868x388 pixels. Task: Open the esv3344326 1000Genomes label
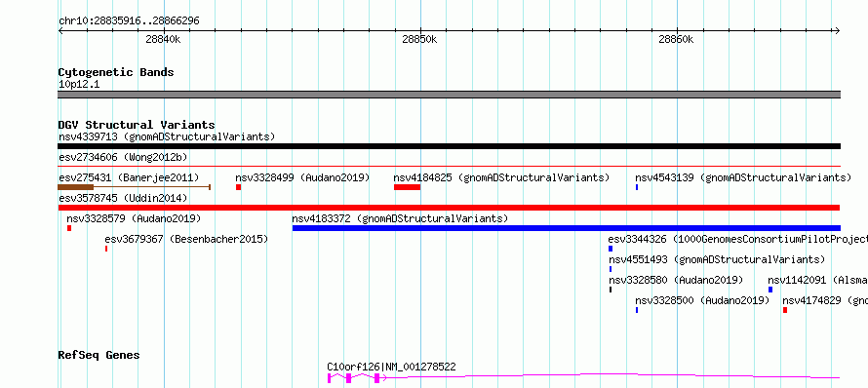[738, 239]
